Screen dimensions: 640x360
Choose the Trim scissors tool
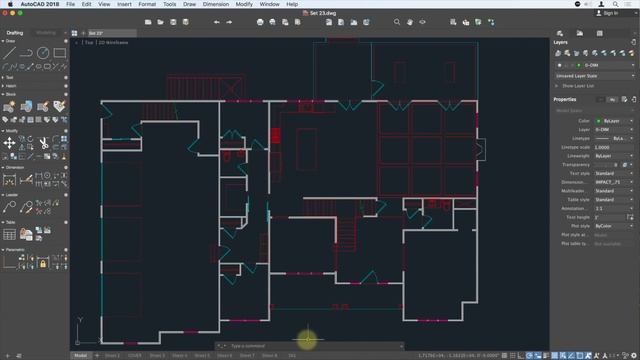(43, 143)
